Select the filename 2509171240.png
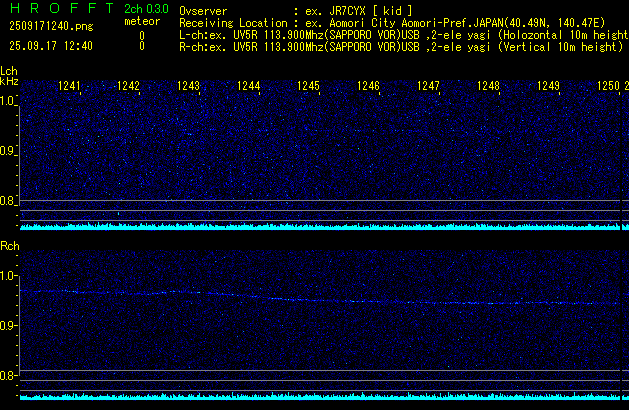629x410 pixels. [x=51, y=26]
